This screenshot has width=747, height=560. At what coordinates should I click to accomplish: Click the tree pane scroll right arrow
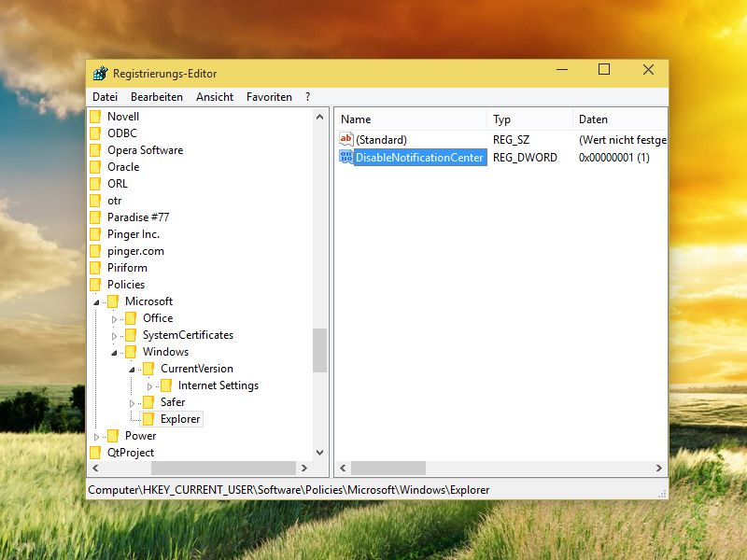click(304, 469)
